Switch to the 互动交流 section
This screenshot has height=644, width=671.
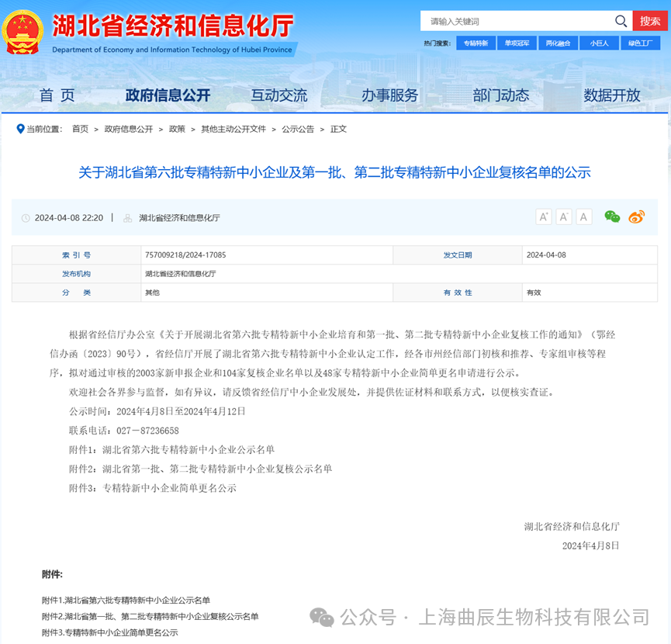pos(281,95)
